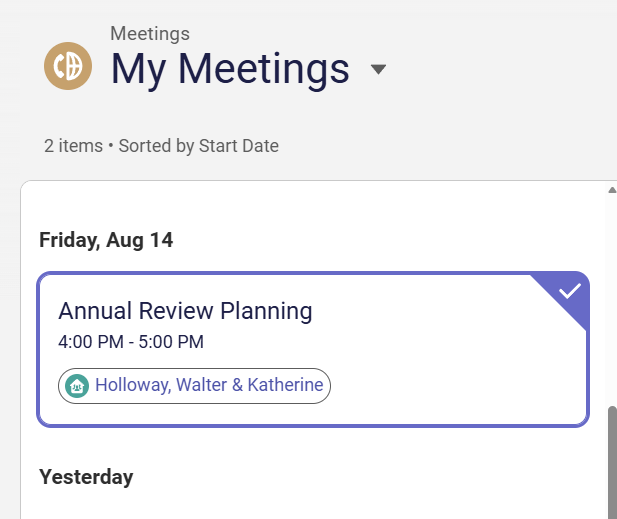Open the My Meetings list view dropdown arrow
Viewport: 617px width, 519px height.
[378, 69]
